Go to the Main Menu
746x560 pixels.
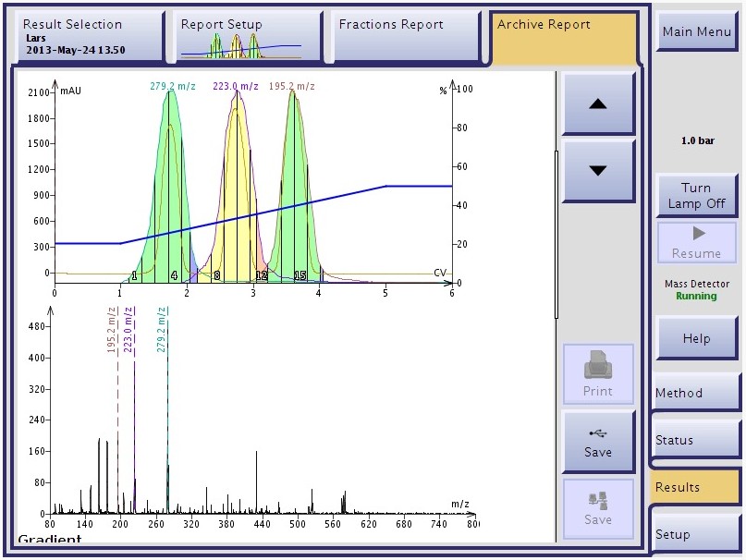click(695, 32)
